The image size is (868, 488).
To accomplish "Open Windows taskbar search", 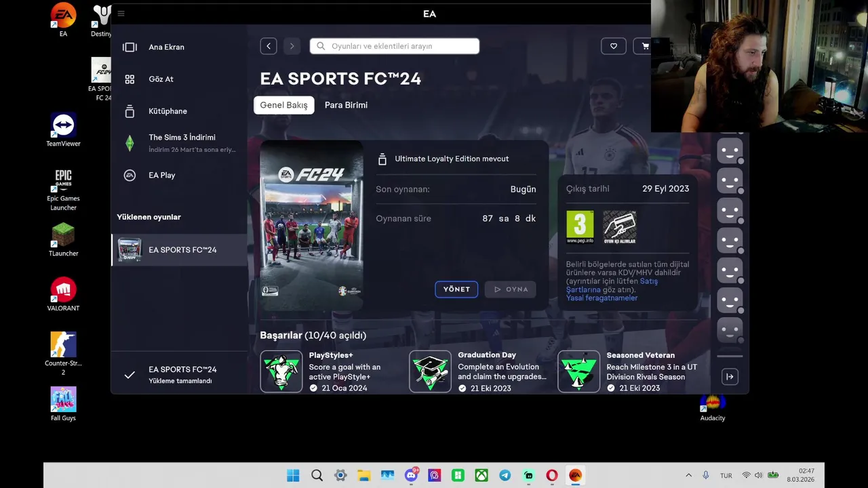I will tap(317, 476).
